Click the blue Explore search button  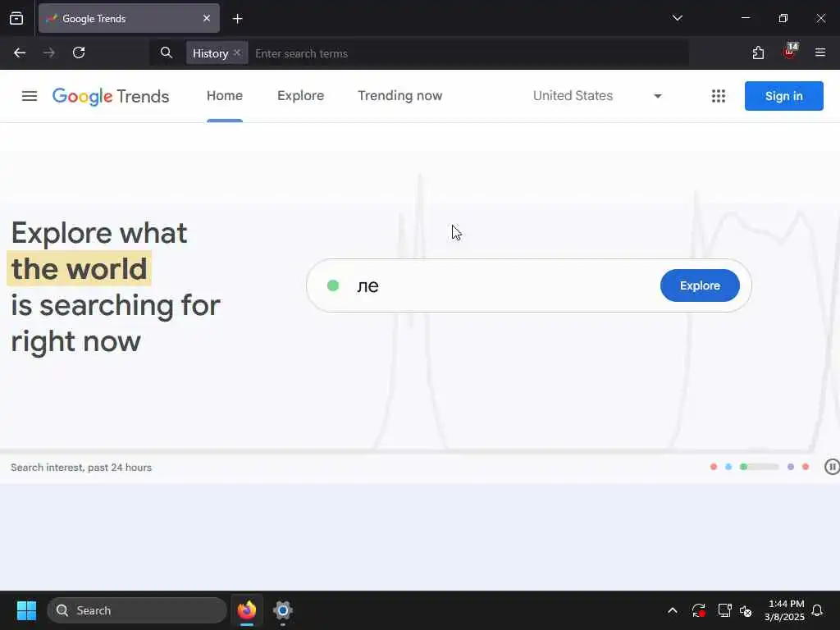click(x=700, y=285)
